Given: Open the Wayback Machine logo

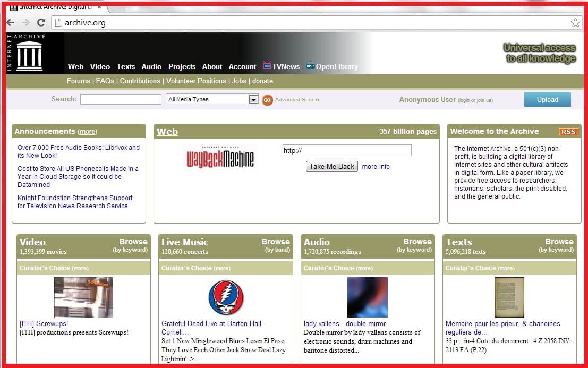Looking at the screenshot, I should point(220,158).
